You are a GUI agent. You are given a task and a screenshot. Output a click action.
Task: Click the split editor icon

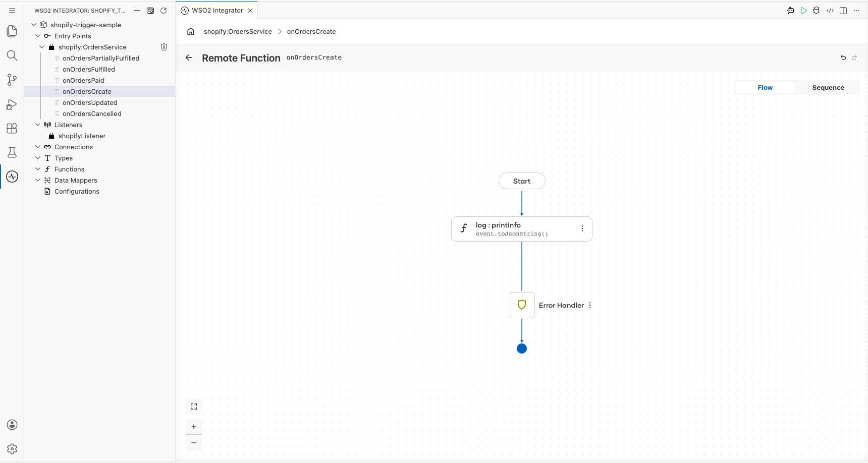tap(843, 11)
